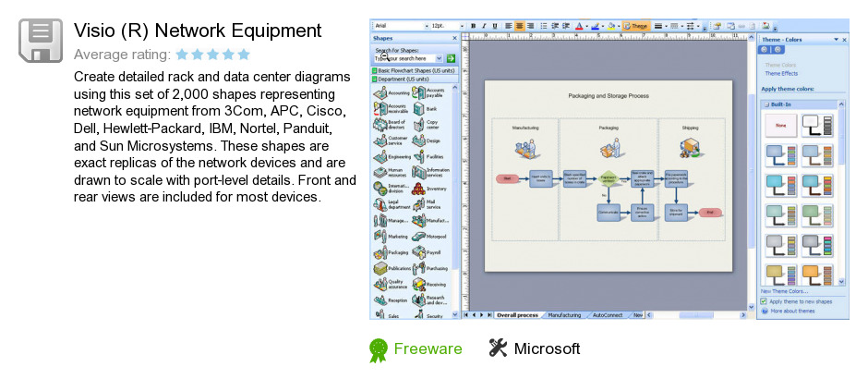Click the Underline formatting button
This screenshot has width=868, height=391.
pyautogui.click(x=494, y=26)
